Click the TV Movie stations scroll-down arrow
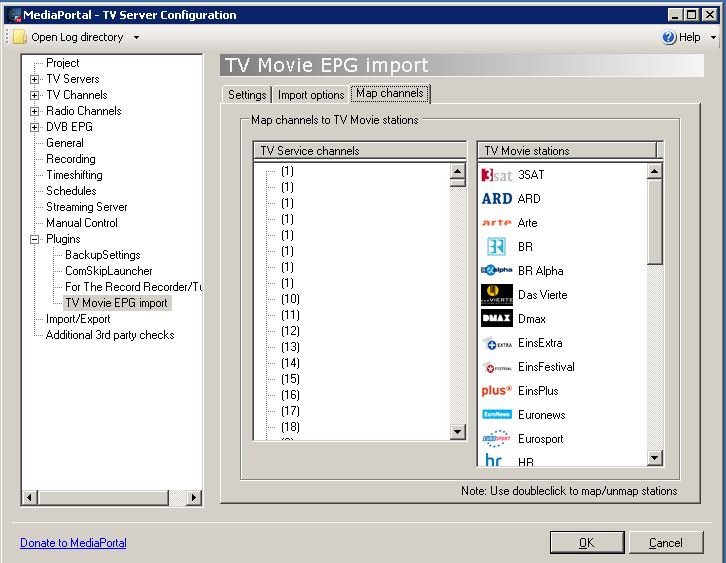 tap(654, 458)
